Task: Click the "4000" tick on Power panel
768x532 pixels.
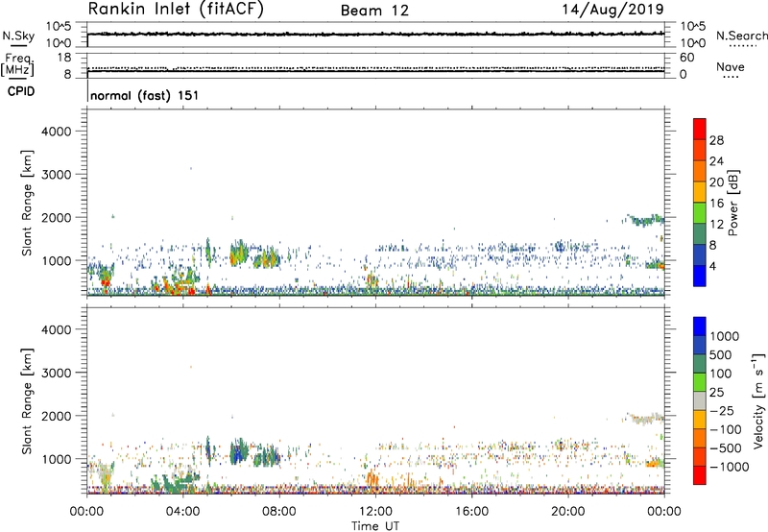Action: 57,132
